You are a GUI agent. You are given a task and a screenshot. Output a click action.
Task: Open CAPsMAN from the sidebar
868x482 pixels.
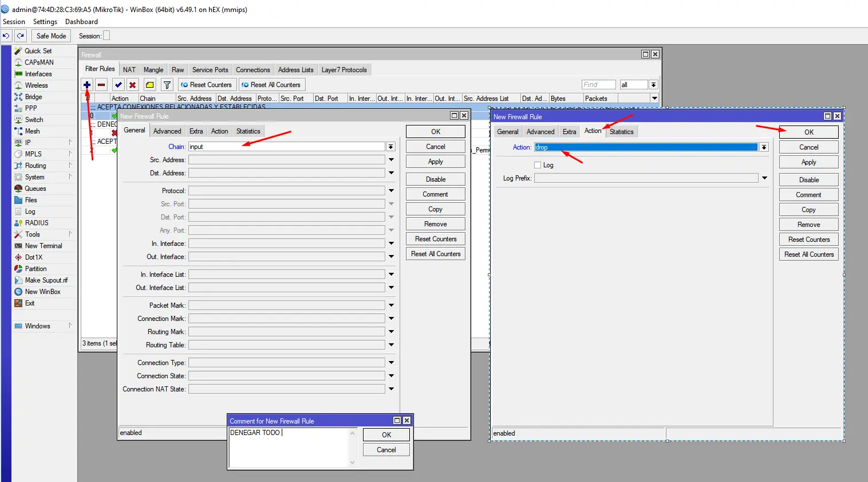pos(39,62)
